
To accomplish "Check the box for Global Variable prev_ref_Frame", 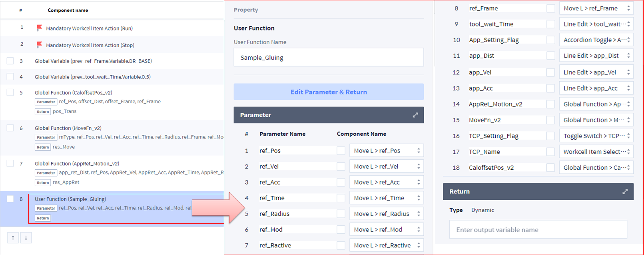I will (x=10, y=61).
